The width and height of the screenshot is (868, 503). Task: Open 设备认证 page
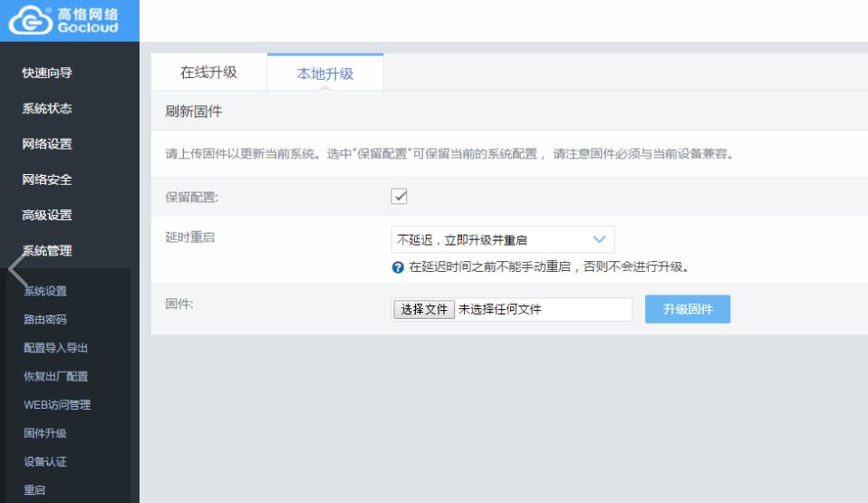coord(45,461)
